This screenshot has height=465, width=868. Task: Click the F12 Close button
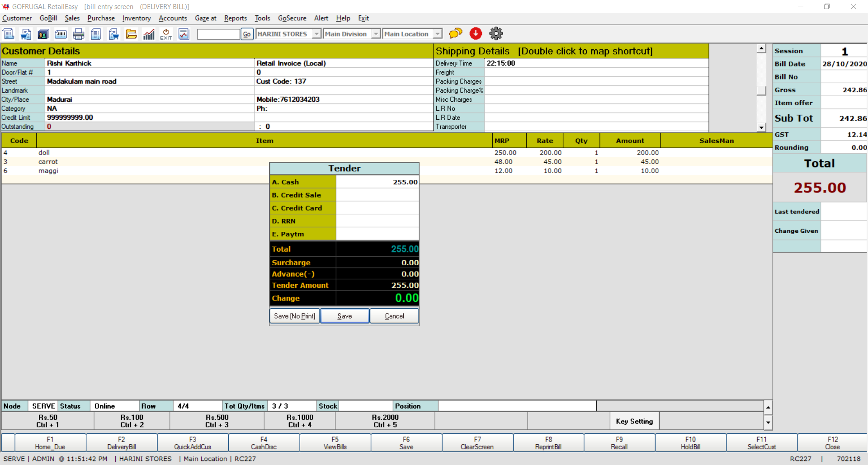pyautogui.click(x=833, y=443)
